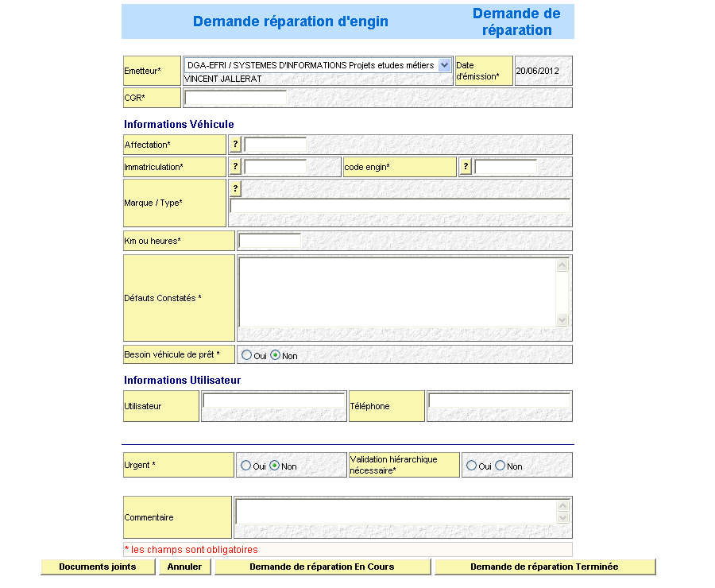Screen dimensions: 715x588
Task: Focus the Immatriculation input field
Action: [276, 167]
